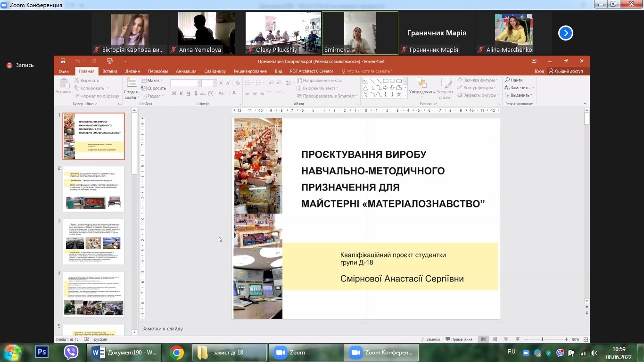The height and width of the screenshot is (362, 644).
Task: Switch to slide sorter view
Action: coord(495,339)
